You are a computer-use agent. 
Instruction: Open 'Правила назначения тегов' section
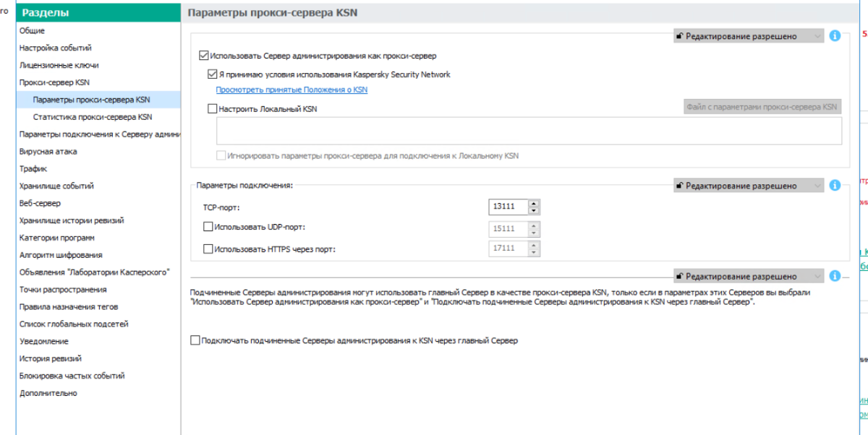tap(69, 307)
